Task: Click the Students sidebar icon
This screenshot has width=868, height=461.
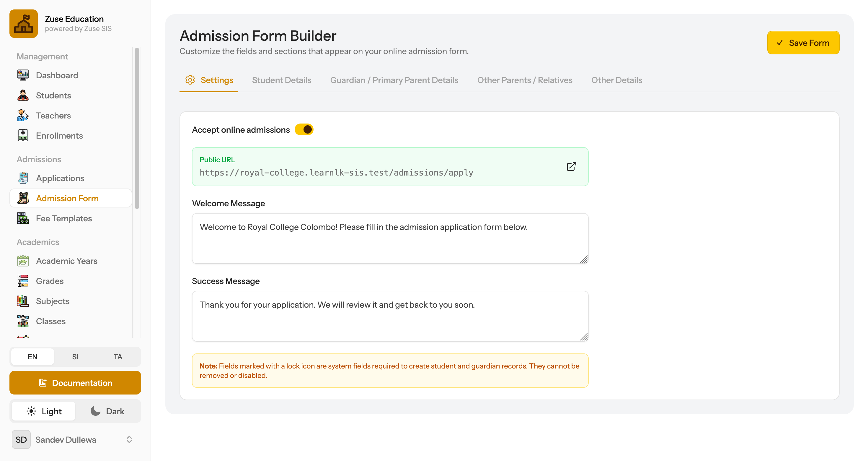Action: click(23, 95)
